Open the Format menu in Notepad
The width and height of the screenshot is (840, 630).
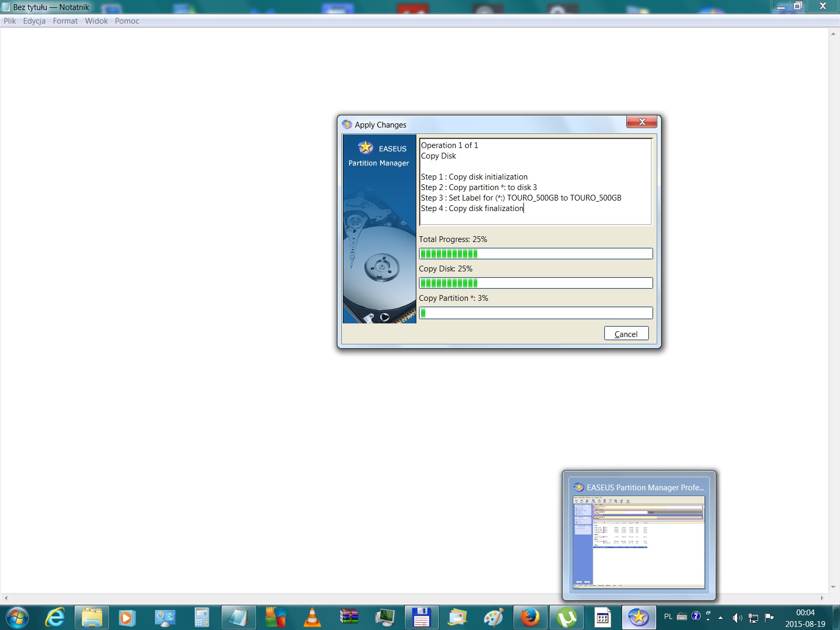pos(65,21)
